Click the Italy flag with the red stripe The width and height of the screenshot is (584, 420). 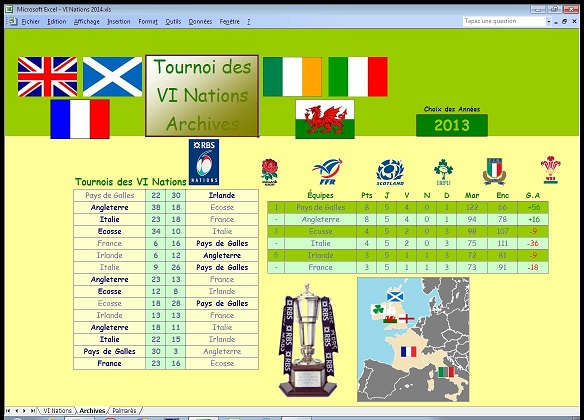358,77
